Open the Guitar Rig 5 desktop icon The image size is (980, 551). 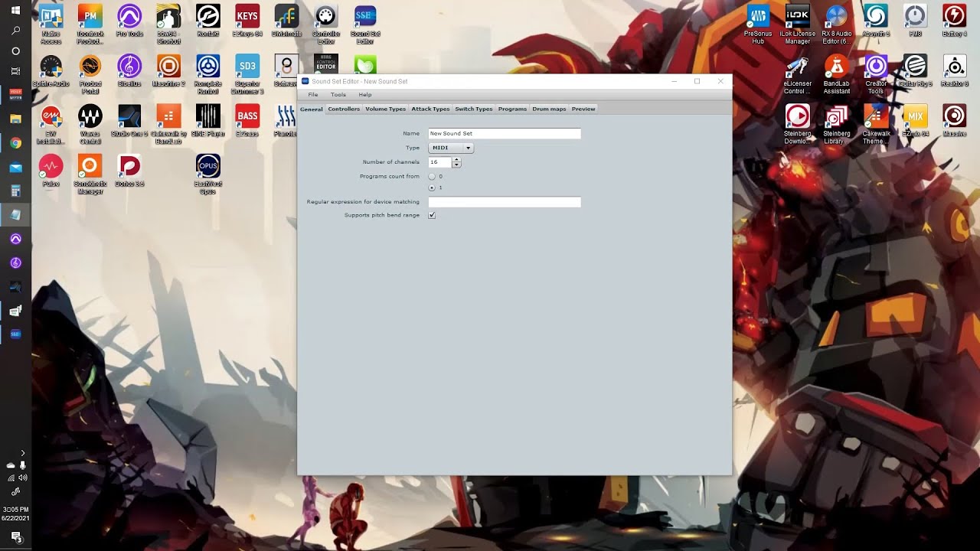pyautogui.click(x=915, y=70)
